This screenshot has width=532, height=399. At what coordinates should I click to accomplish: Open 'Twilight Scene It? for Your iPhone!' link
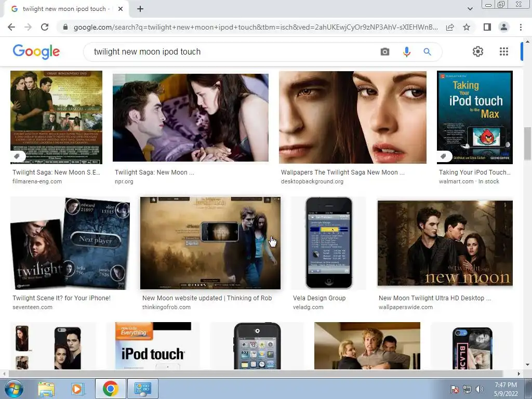point(61,298)
